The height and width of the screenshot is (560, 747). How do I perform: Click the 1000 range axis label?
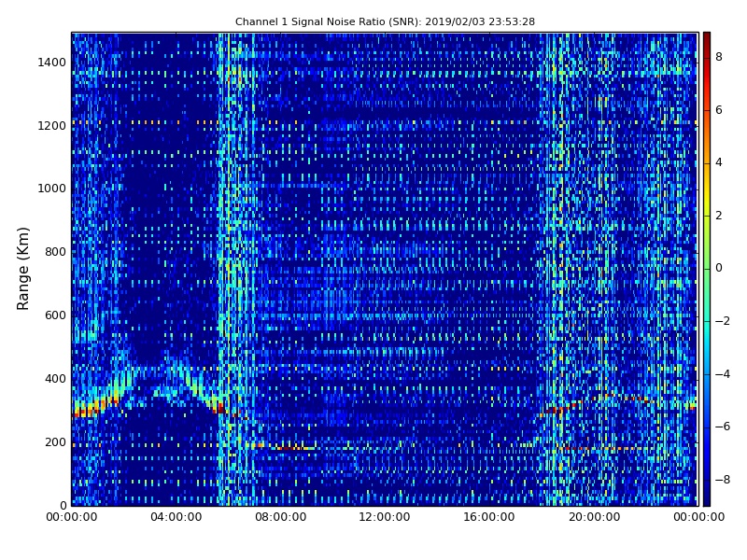[52, 189]
